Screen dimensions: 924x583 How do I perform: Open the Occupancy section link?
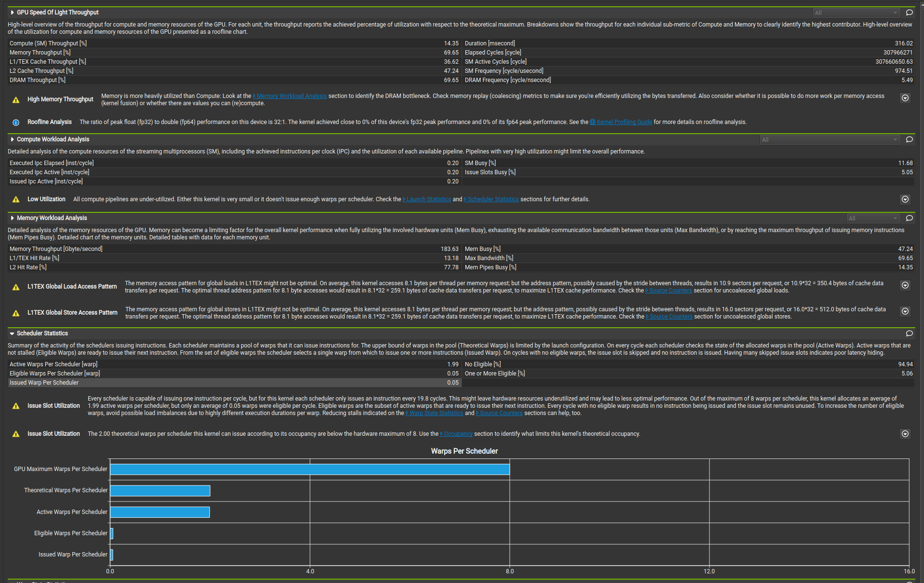click(x=456, y=434)
